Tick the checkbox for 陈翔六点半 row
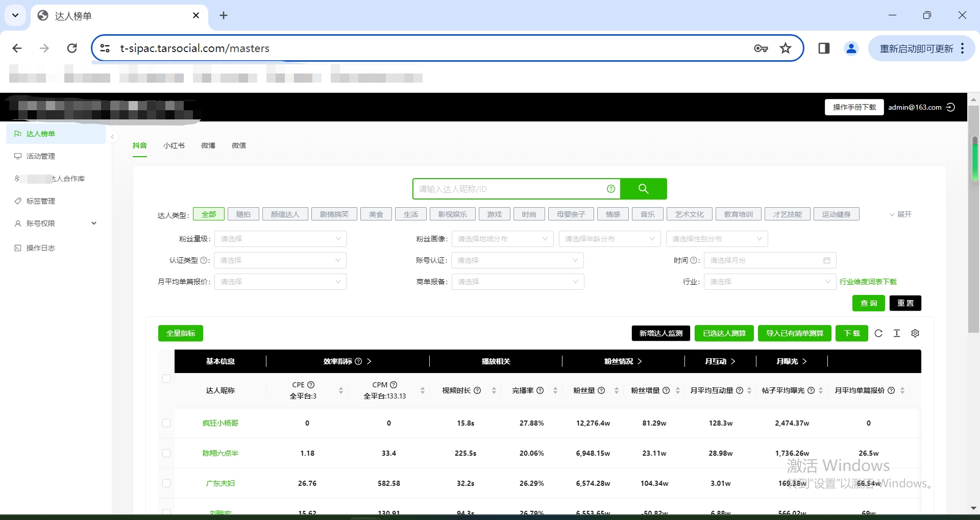Image resolution: width=980 pixels, height=520 pixels. (166, 453)
